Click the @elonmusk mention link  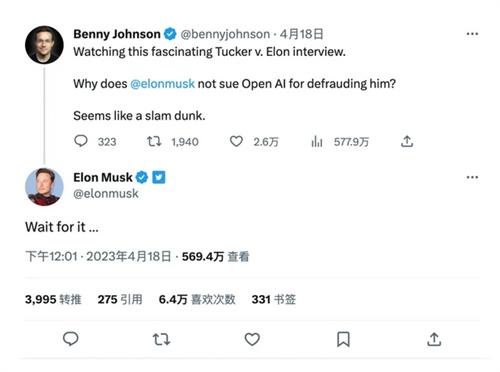click(162, 83)
